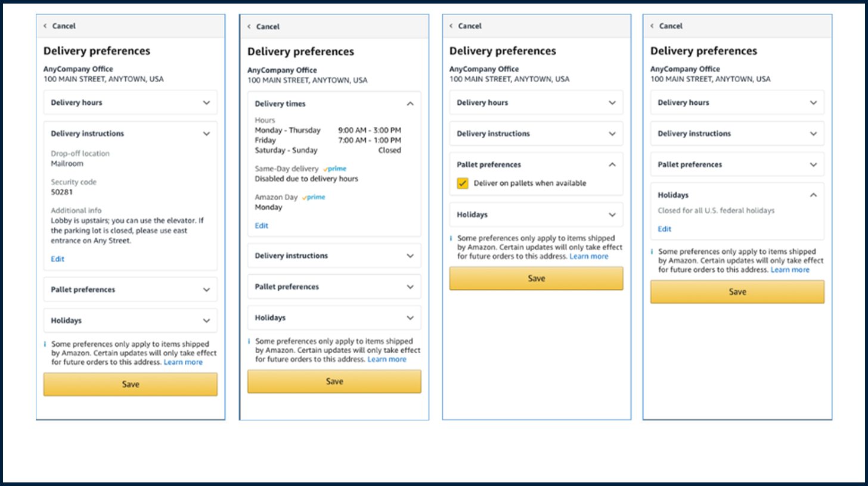
Task: Open the Learn more link on third panel
Action: coord(589,256)
